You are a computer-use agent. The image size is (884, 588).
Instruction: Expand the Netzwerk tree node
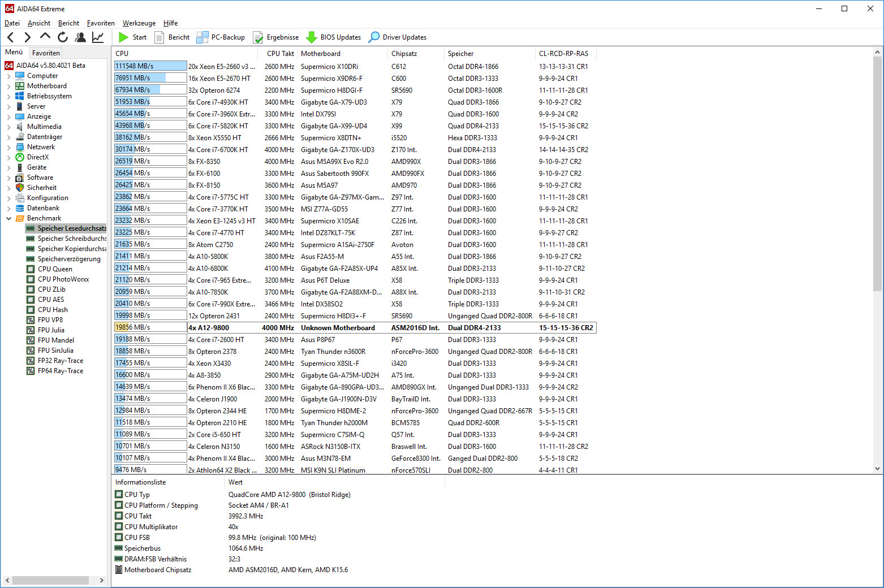click(x=8, y=147)
